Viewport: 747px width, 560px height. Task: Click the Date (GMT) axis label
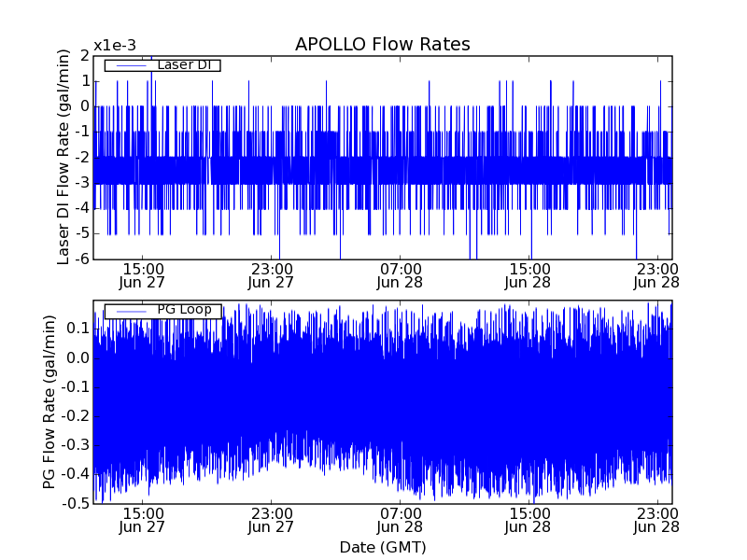tap(383, 547)
